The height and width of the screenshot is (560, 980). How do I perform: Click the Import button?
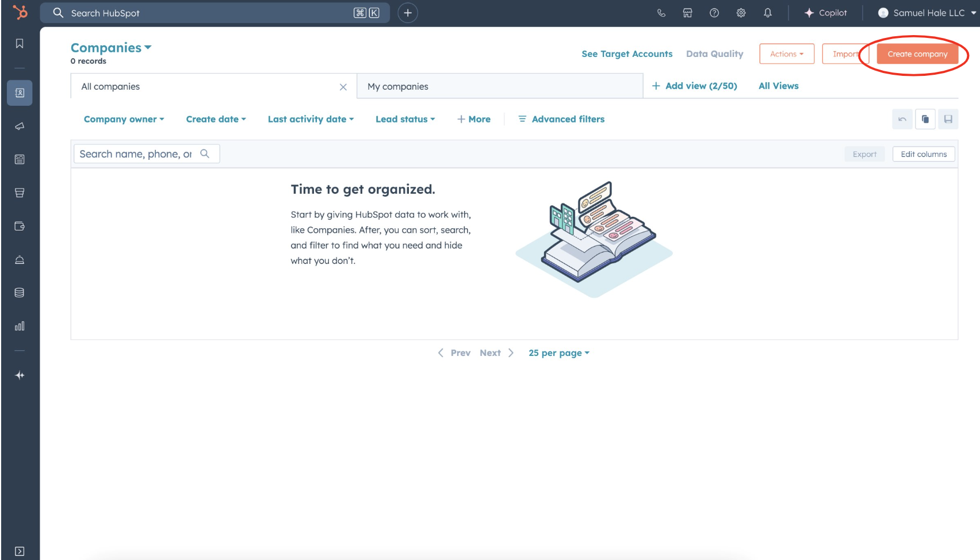click(x=845, y=54)
